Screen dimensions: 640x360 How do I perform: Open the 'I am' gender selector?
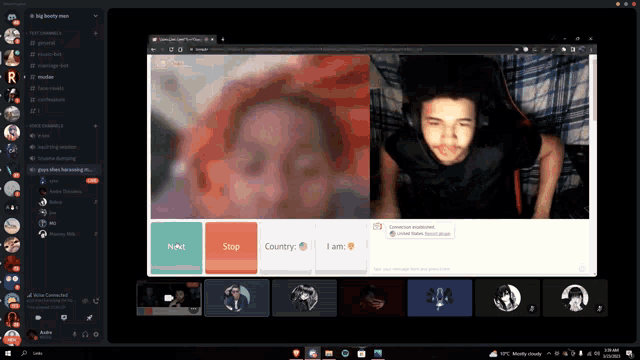(x=341, y=247)
